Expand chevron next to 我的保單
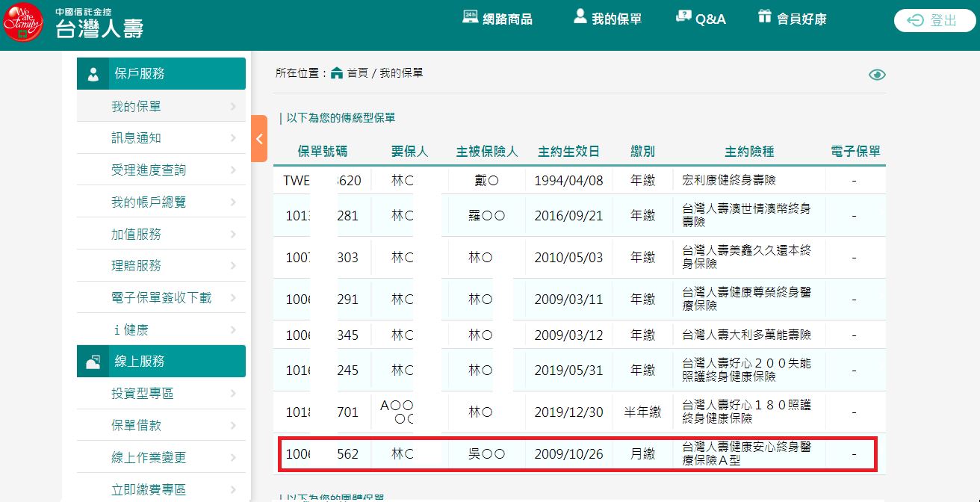Screen dimensions: 980x502 (233, 107)
